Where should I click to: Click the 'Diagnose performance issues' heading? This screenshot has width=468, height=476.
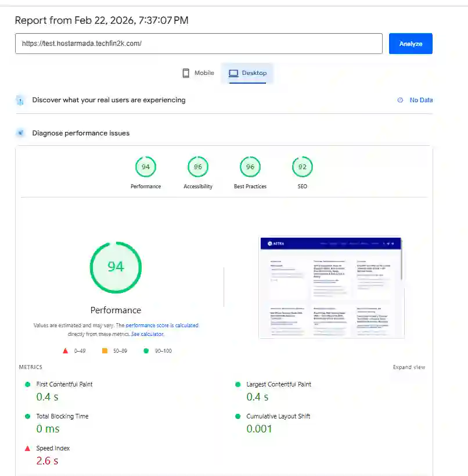click(x=81, y=133)
